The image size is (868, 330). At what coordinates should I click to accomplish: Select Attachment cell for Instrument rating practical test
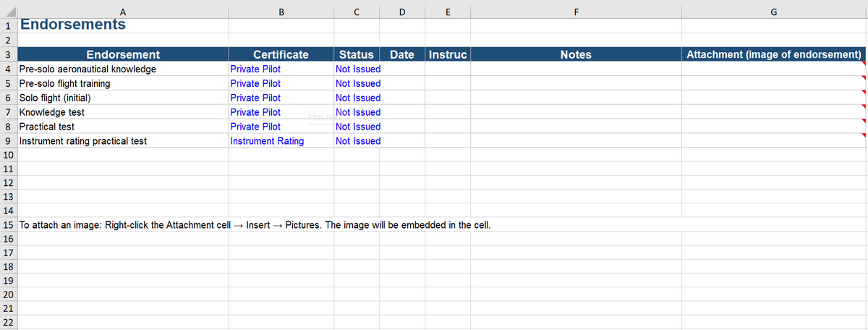point(774,141)
